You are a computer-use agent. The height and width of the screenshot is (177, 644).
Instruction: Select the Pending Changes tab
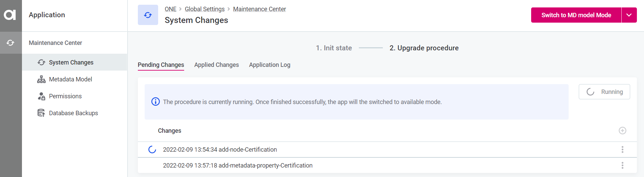coord(161,65)
